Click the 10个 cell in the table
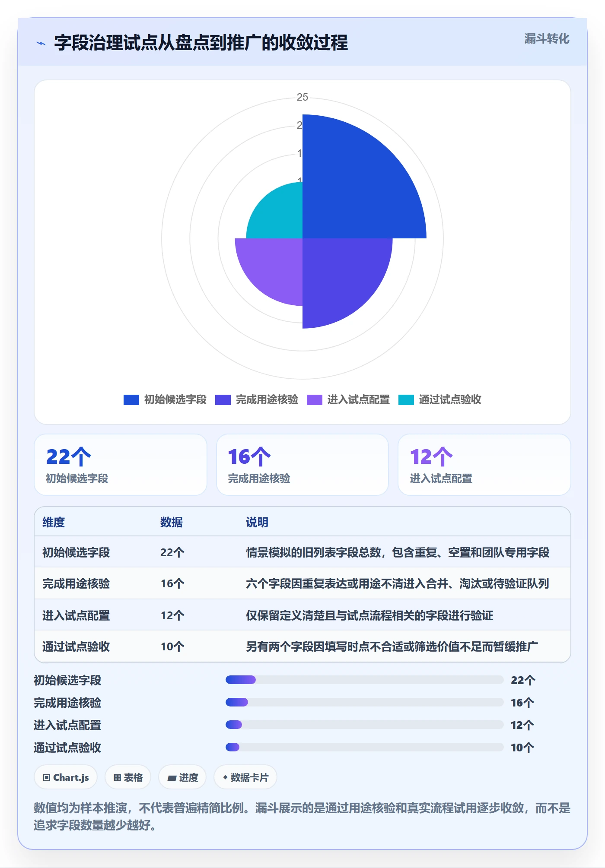This screenshot has height=868, width=605. point(172,646)
